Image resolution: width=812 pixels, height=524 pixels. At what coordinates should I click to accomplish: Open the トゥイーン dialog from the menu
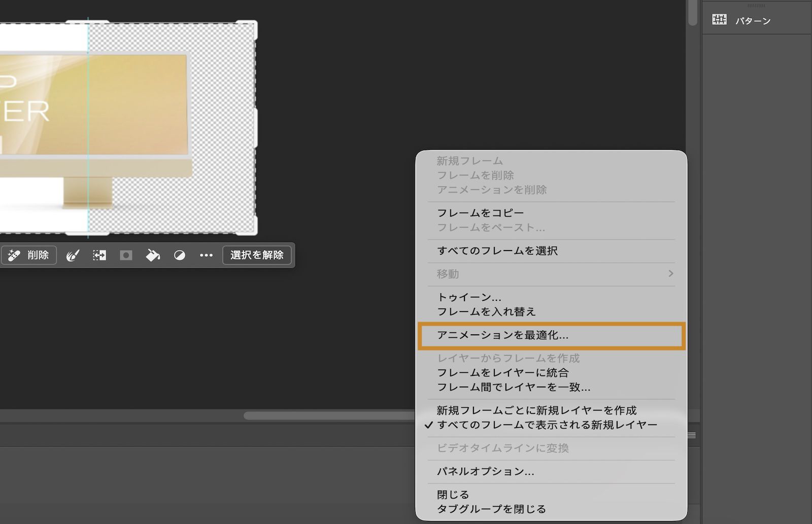tap(469, 297)
